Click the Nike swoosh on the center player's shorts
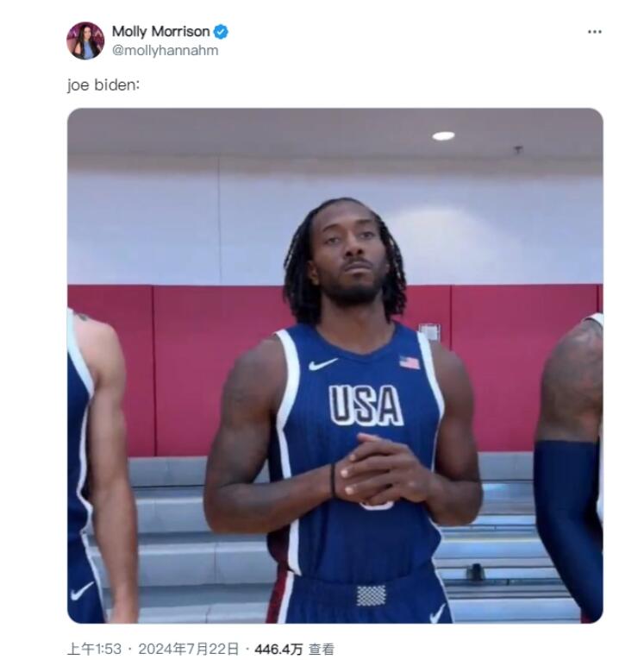The height and width of the screenshot is (660, 644). pos(437,614)
